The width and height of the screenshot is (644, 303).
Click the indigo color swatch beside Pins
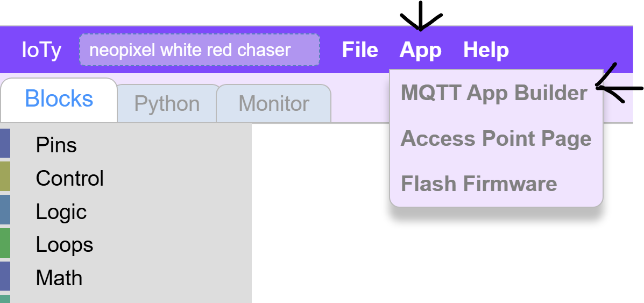tap(5, 143)
